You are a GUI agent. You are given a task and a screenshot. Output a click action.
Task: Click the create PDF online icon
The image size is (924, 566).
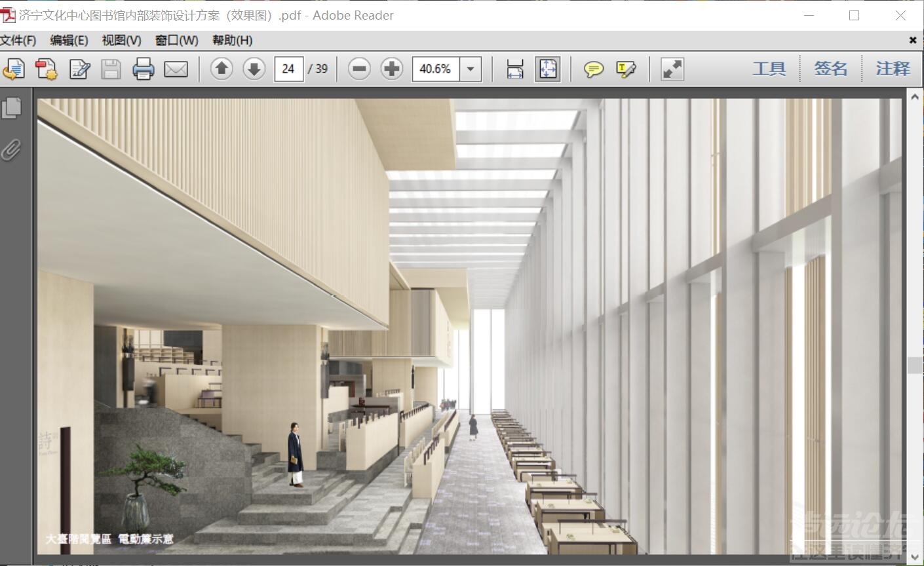click(14, 69)
